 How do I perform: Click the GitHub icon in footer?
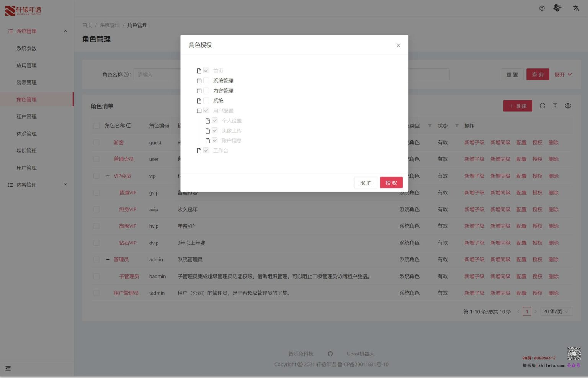click(x=330, y=354)
